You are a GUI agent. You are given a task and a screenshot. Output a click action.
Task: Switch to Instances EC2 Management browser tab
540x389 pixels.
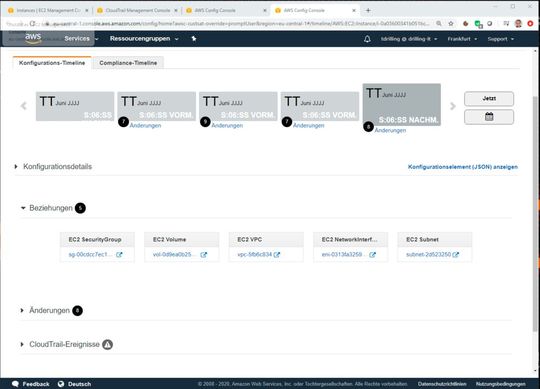tap(48, 10)
